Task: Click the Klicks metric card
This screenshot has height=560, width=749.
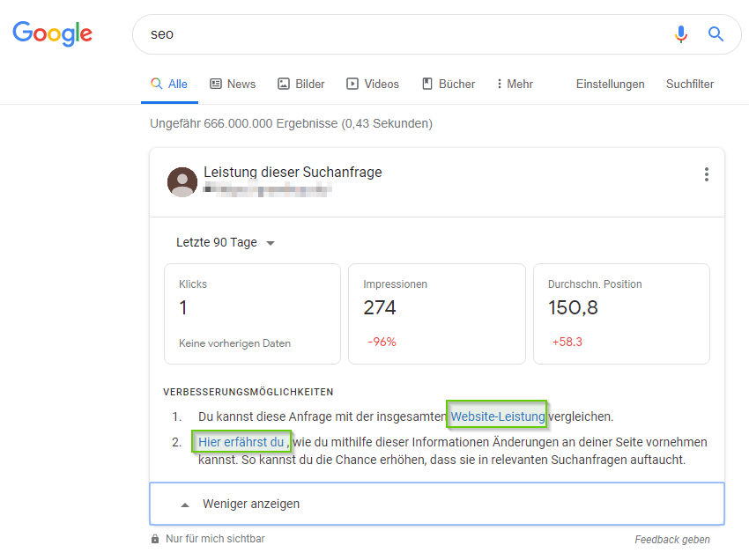Action: 252,313
